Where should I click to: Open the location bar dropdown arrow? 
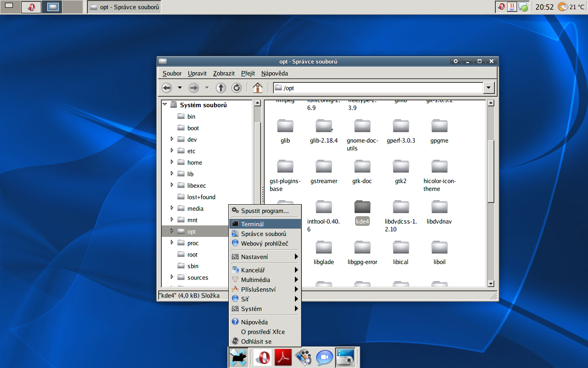coord(488,88)
